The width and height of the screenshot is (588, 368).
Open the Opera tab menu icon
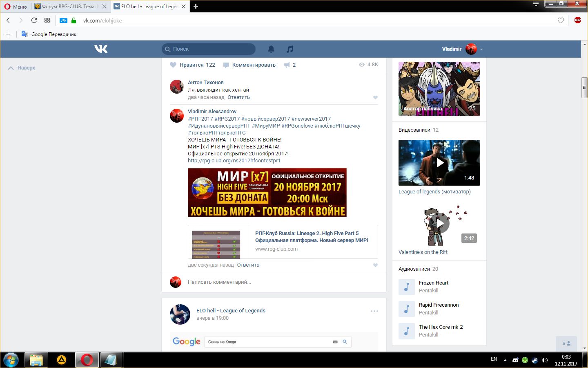coord(536,4)
